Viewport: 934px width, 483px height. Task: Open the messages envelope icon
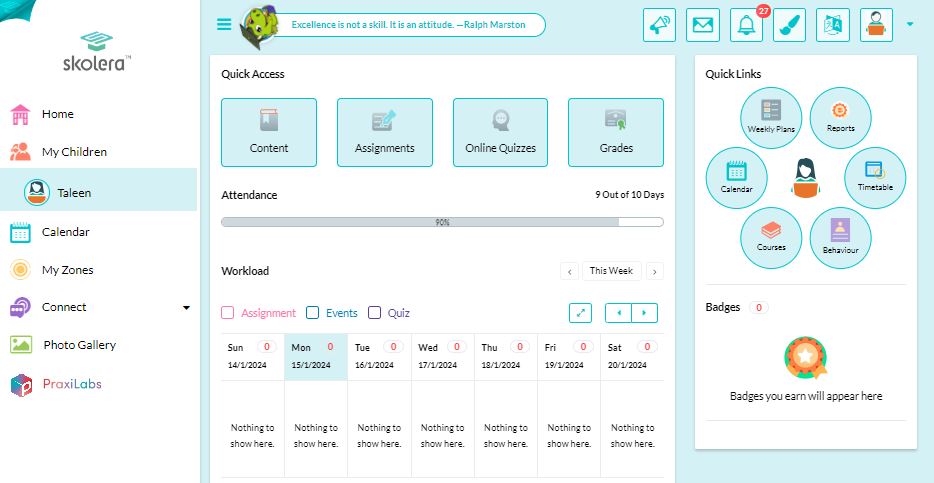703,25
